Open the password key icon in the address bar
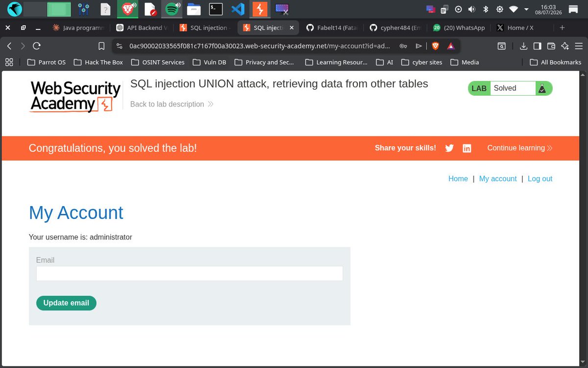 403,46
